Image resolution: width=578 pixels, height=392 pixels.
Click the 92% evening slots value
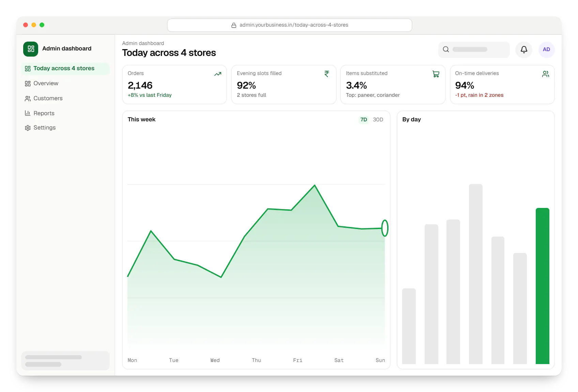[x=246, y=85]
